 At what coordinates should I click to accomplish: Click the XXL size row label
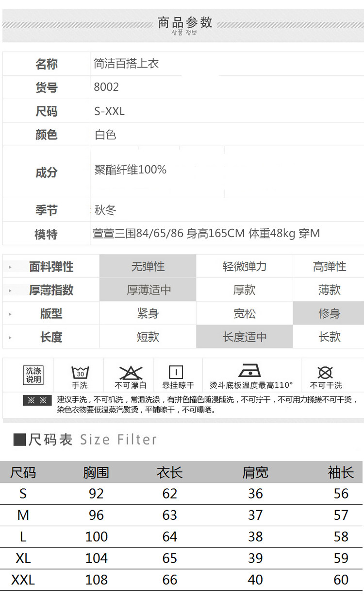[x=23, y=580]
